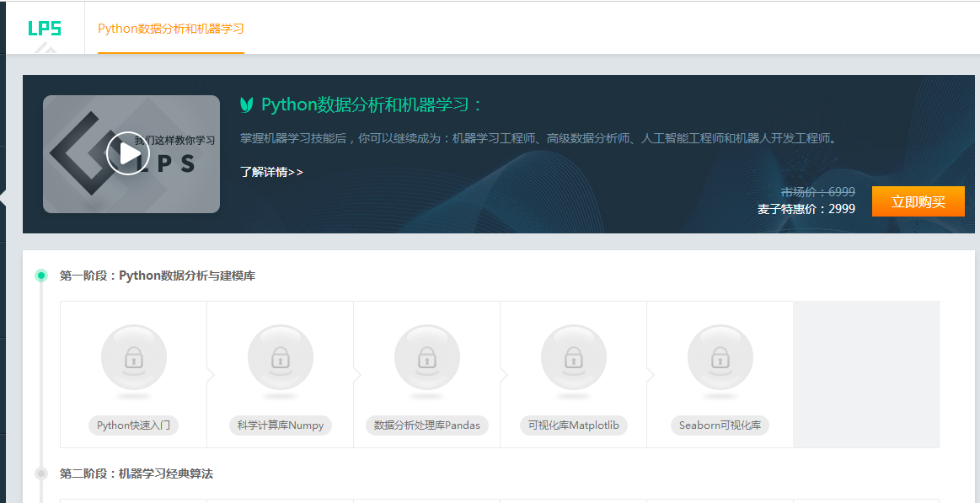Play the LPS intro video
The width and height of the screenshot is (980, 503).
pyautogui.click(x=127, y=153)
